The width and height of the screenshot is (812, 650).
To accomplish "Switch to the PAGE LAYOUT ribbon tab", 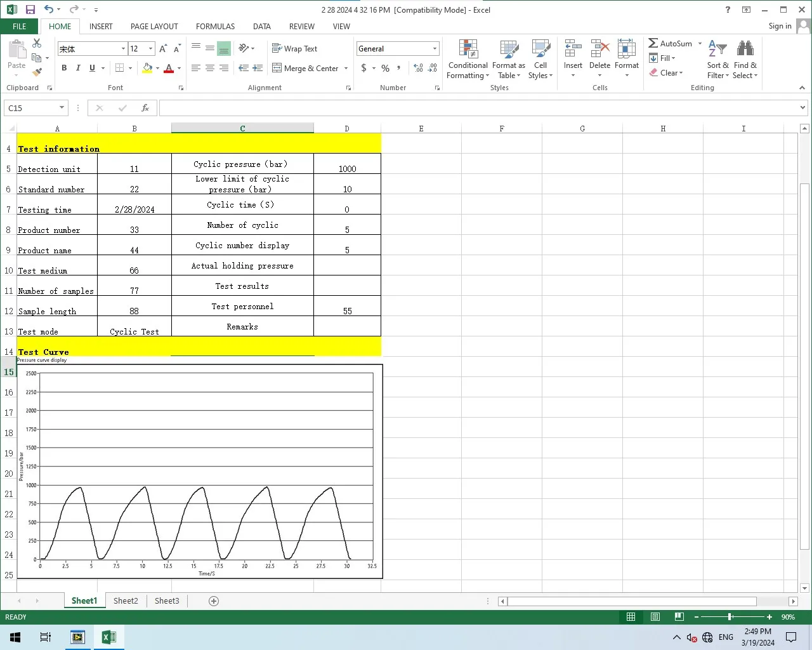I will coord(154,27).
